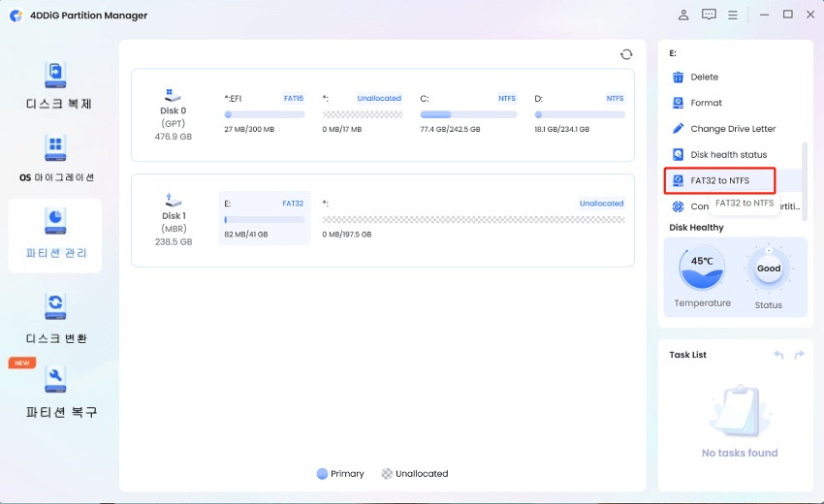
Task: Click the operations list scrollbar
Action: 805,181
